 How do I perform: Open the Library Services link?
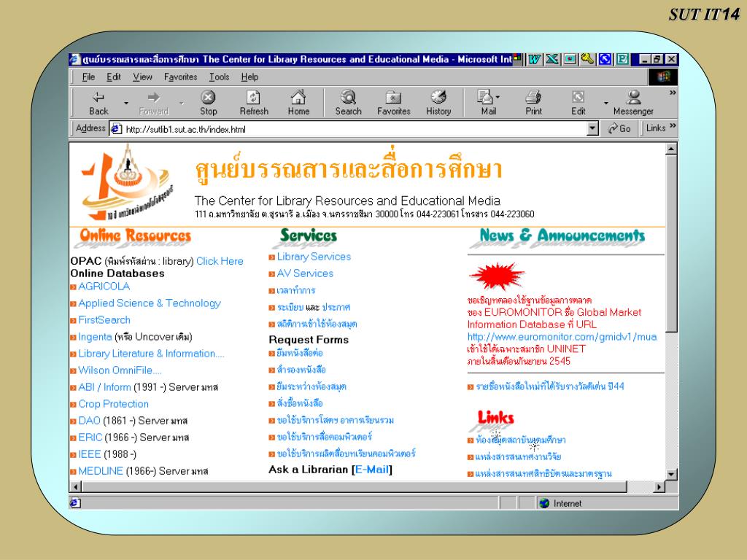314,257
